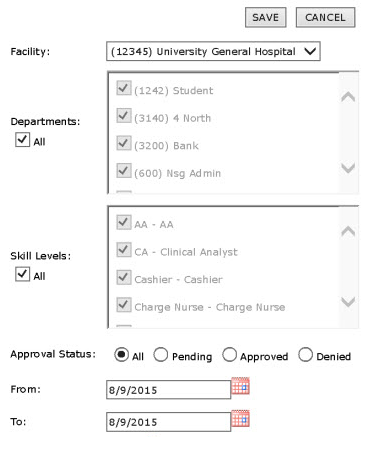This screenshot has height=455, width=373.
Task: Toggle the Skill Levels All checkbox
Action: [x=22, y=274]
